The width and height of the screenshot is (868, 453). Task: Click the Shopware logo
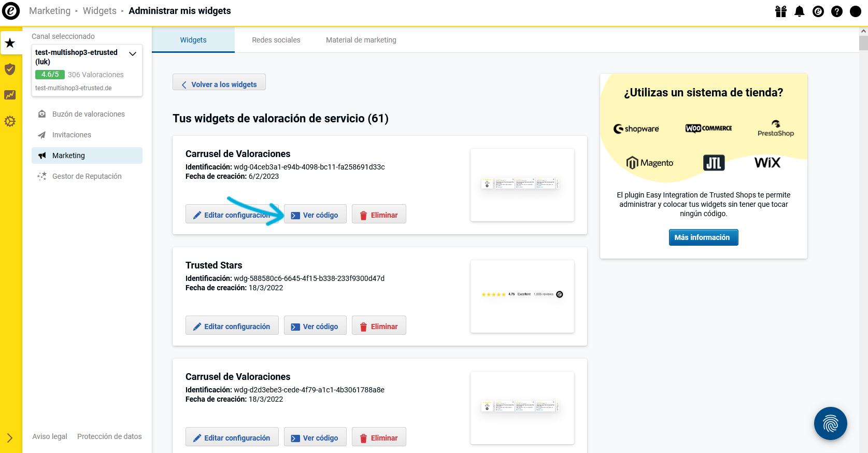tap(636, 129)
